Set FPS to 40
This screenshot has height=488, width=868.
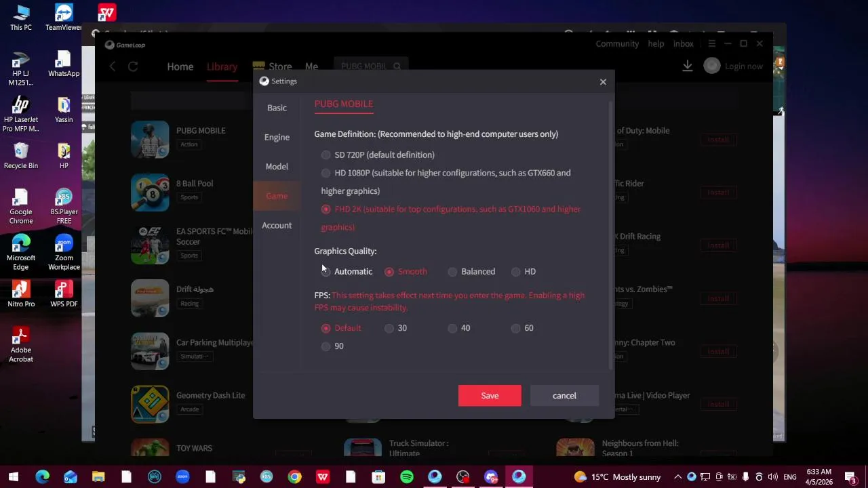pyautogui.click(x=452, y=328)
